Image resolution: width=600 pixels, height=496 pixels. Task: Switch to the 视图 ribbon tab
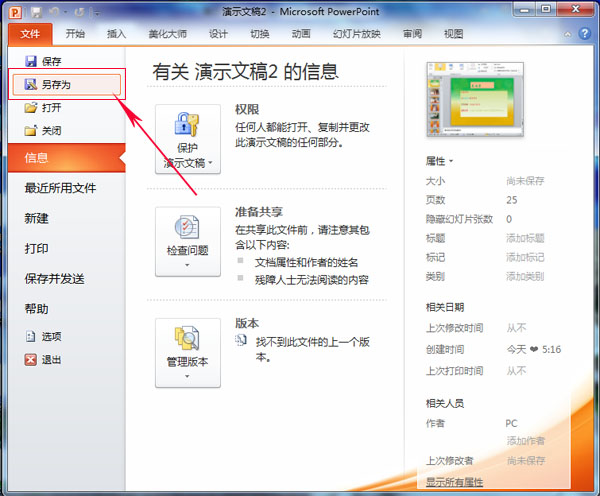453,34
